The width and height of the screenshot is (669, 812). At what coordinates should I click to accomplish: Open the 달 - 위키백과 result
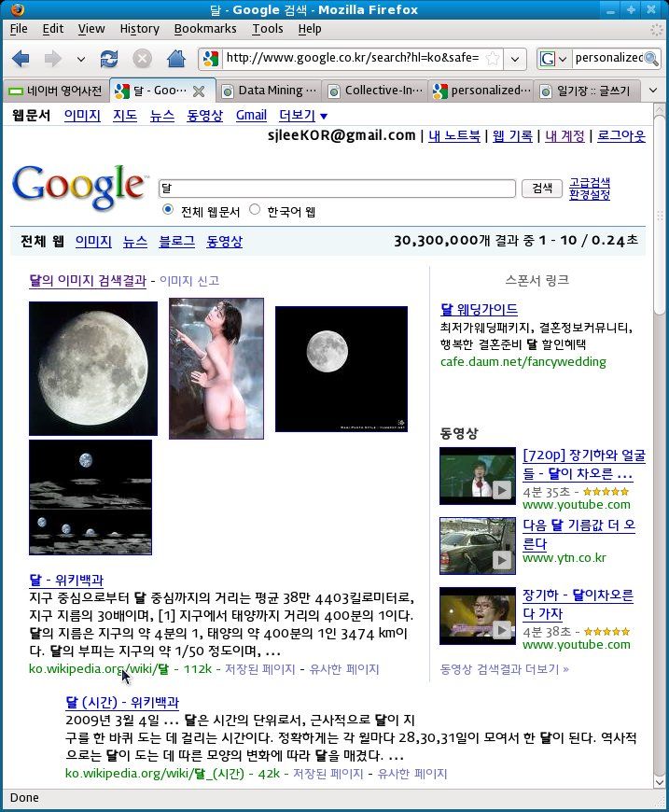coord(66,580)
